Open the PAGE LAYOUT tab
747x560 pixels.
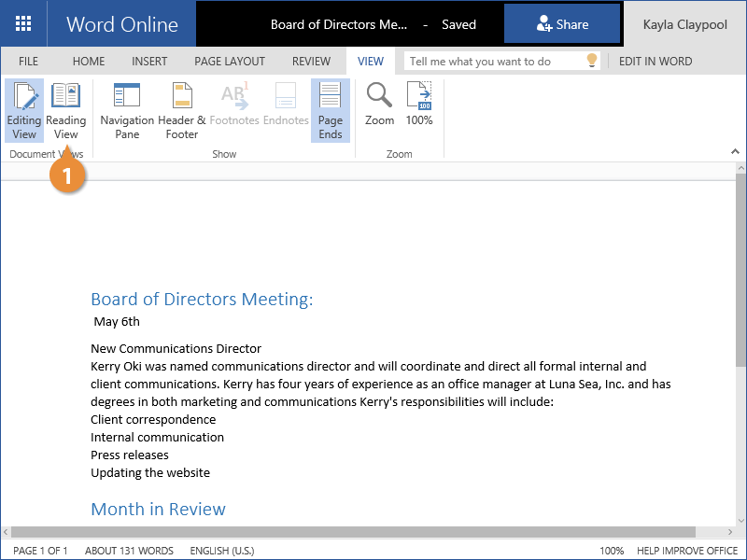tap(230, 62)
